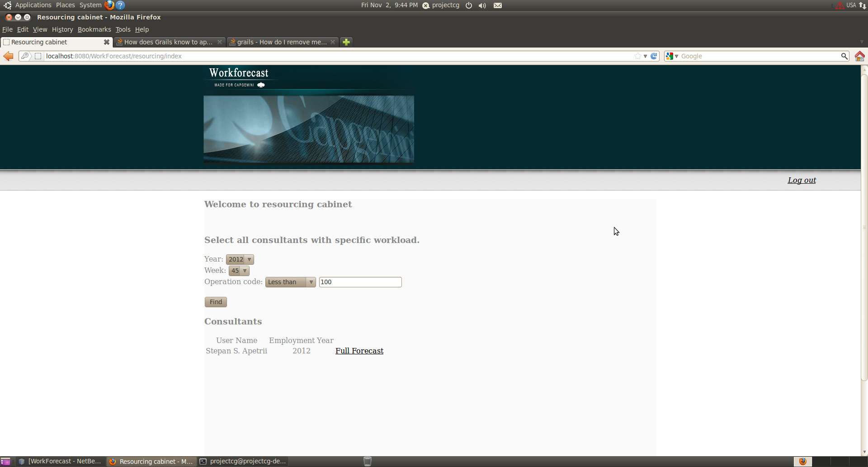Open the Places menu in top panel

tap(66, 5)
